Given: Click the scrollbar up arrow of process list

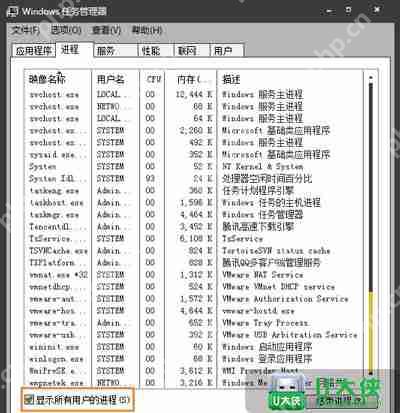Looking at the screenshot, I should (371, 79).
